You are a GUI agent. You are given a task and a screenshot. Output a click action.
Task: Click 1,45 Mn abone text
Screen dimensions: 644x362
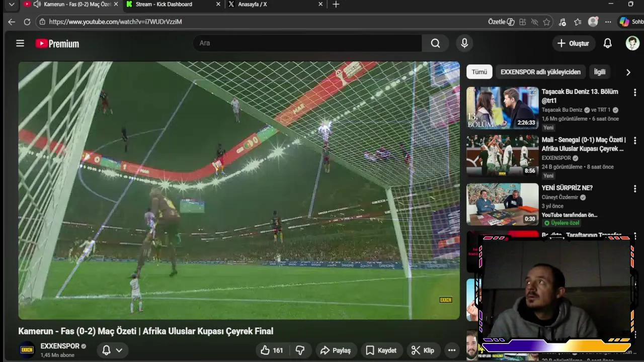(x=57, y=355)
